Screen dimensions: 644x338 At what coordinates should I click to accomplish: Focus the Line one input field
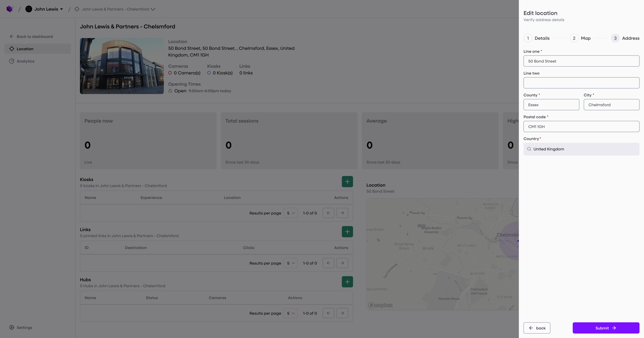(581, 61)
